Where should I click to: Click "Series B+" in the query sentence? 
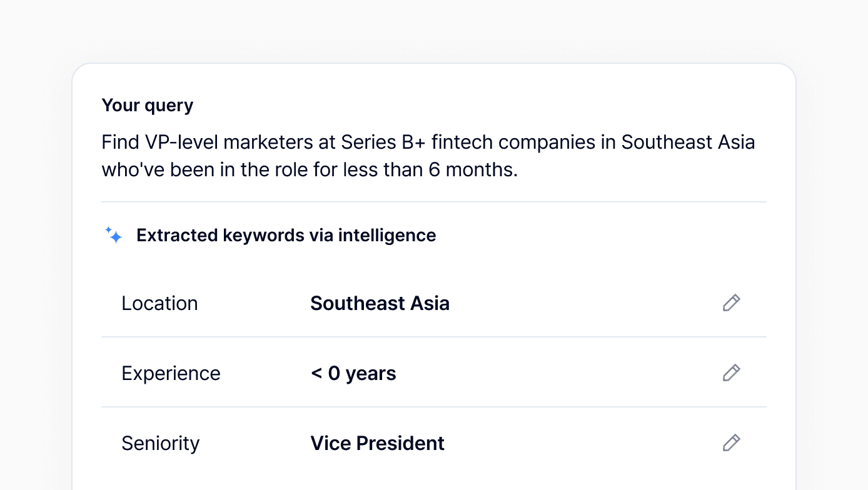pyautogui.click(x=383, y=142)
